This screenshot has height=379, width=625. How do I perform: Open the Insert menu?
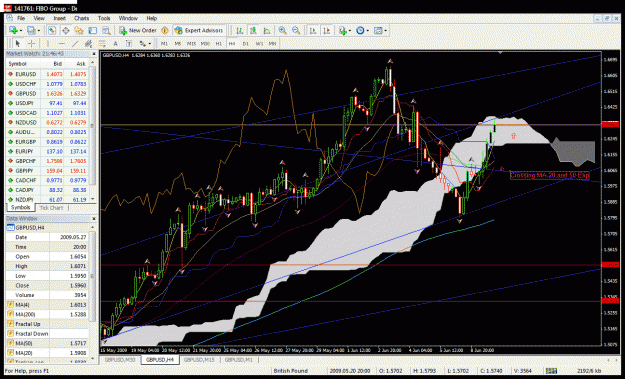pyautogui.click(x=59, y=18)
